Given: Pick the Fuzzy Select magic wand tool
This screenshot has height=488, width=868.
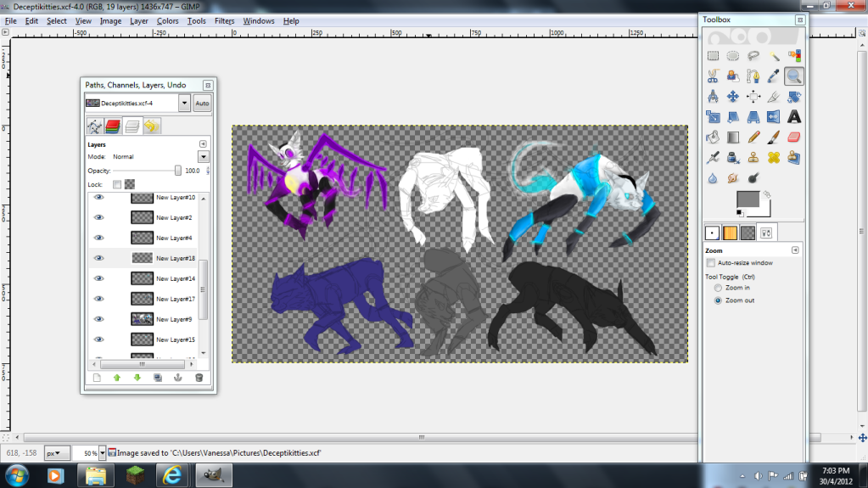Looking at the screenshot, I should (774, 56).
